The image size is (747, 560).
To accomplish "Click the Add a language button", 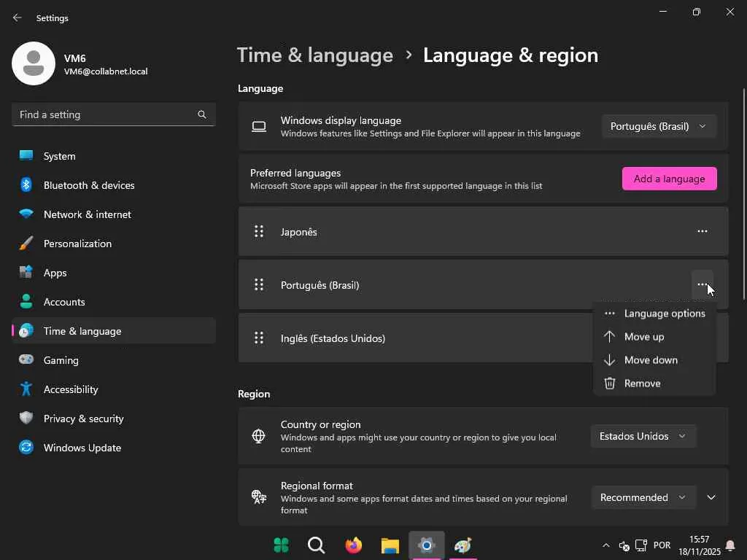I will click(x=669, y=179).
